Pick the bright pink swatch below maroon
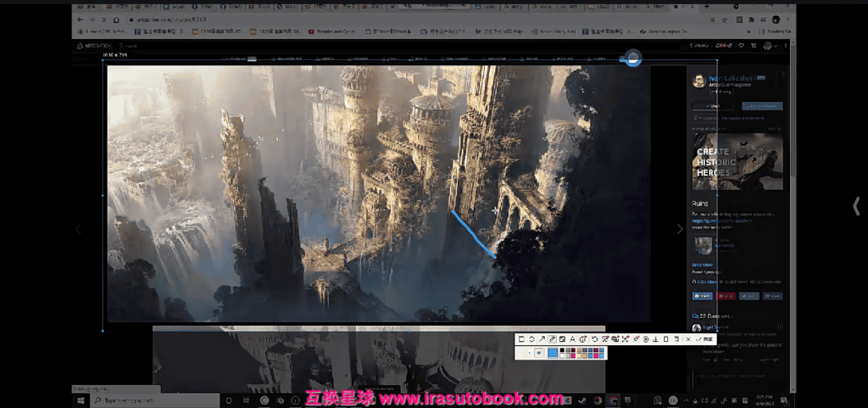The width and height of the screenshot is (868, 408). coord(574,356)
